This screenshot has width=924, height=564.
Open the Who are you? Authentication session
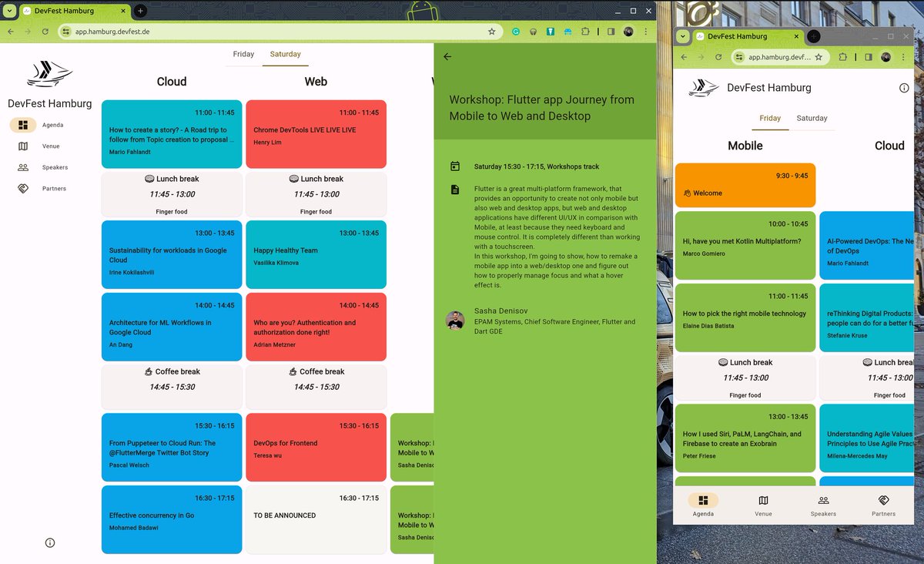(316, 327)
